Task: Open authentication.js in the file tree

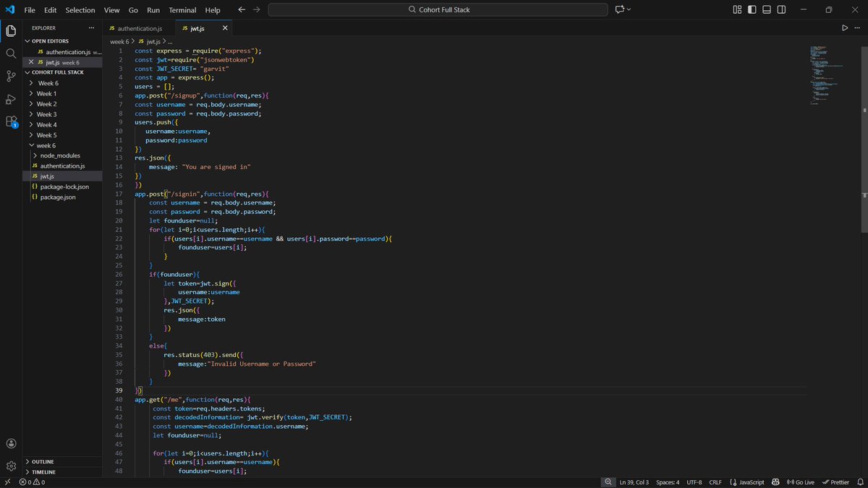Action: tap(62, 166)
